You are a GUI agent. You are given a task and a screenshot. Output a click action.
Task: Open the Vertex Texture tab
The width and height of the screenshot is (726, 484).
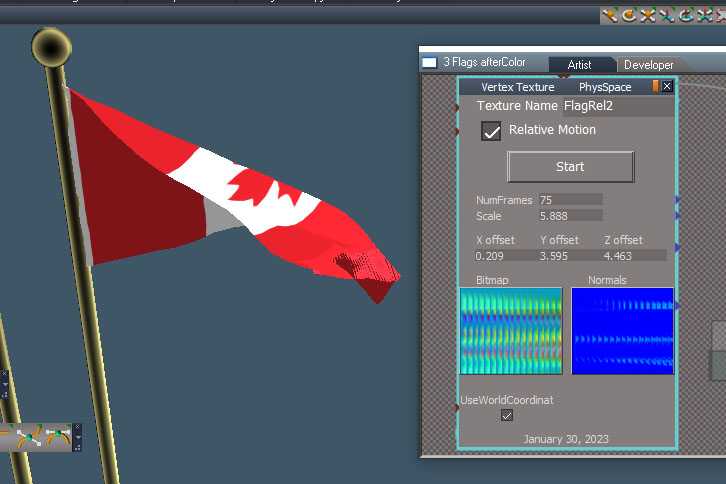pos(518,87)
